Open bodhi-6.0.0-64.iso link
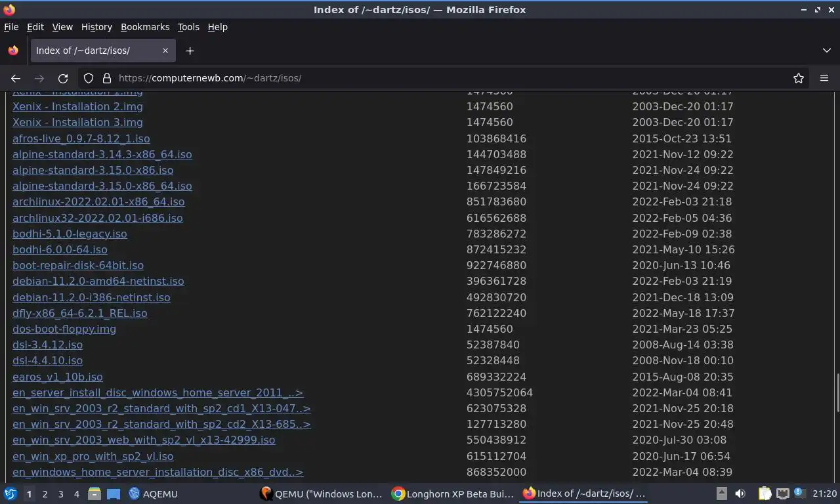840x504 pixels. point(60,249)
